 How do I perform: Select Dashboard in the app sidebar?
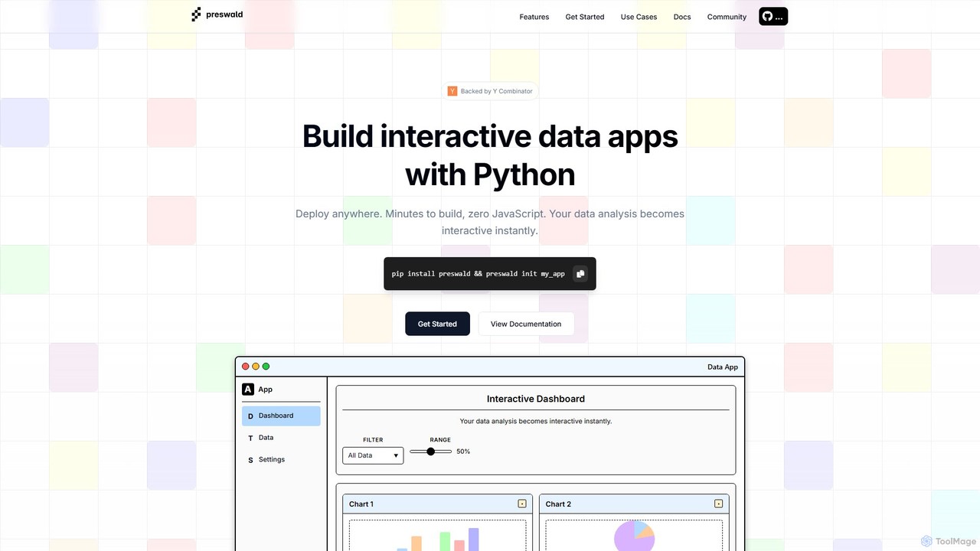(281, 416)
